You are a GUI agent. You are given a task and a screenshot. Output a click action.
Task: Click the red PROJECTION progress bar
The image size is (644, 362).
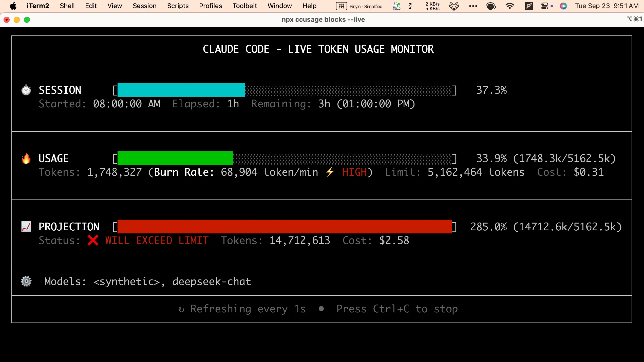click(x=284, y=227)
